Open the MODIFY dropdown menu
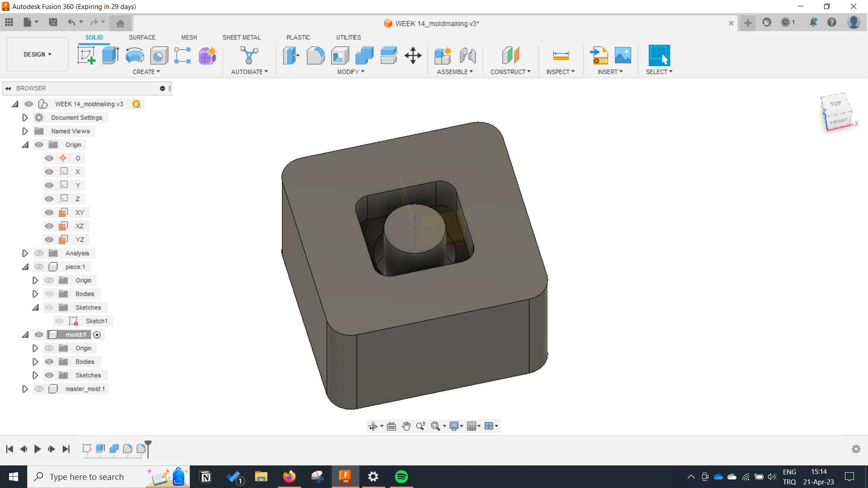The image size is (868, 488). point(350,72)
